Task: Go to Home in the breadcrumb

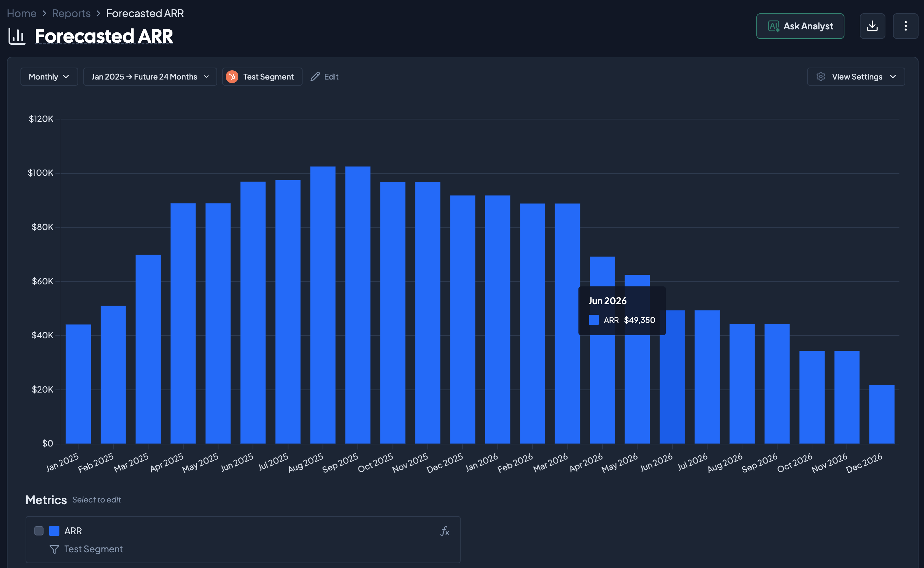Action: [x=22, y=14]
